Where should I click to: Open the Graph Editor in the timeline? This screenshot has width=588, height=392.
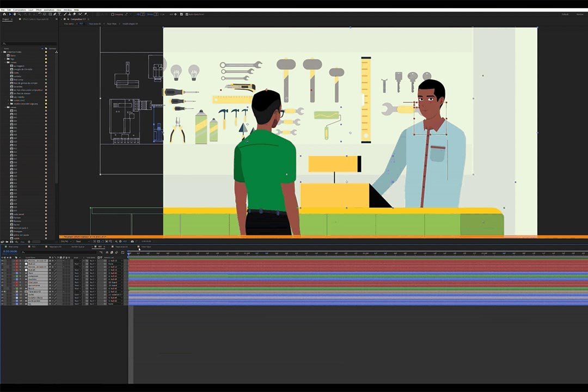(x=122, y=253)
